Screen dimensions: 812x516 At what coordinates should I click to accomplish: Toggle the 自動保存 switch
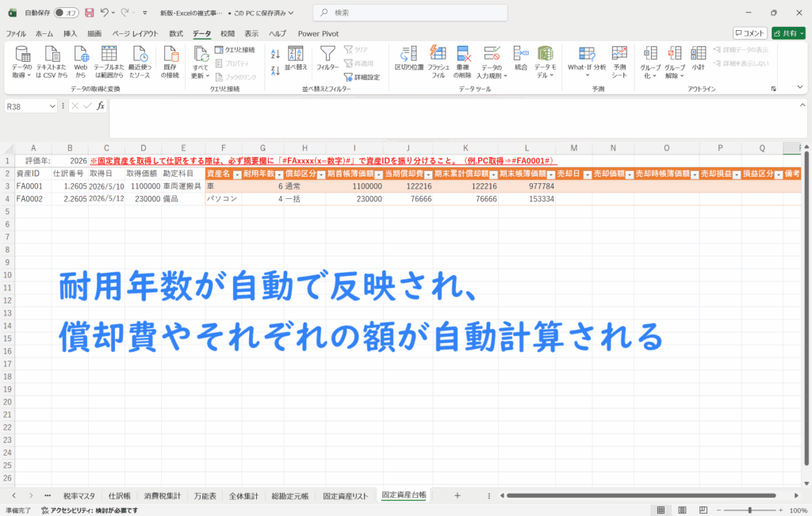tap(67, 13)
